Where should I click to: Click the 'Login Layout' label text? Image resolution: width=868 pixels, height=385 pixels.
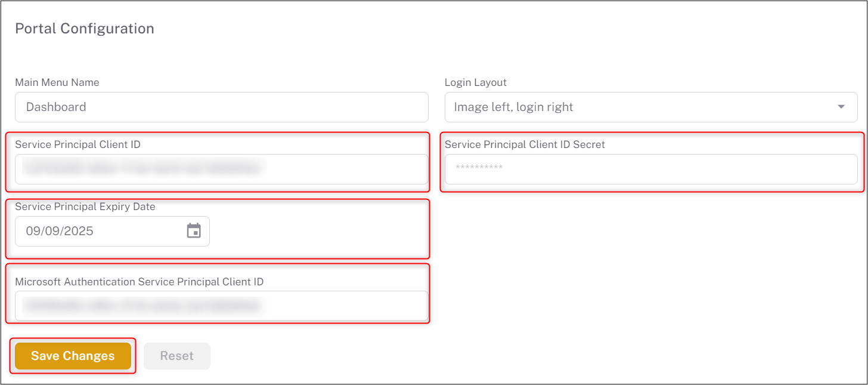coord(476,82)
